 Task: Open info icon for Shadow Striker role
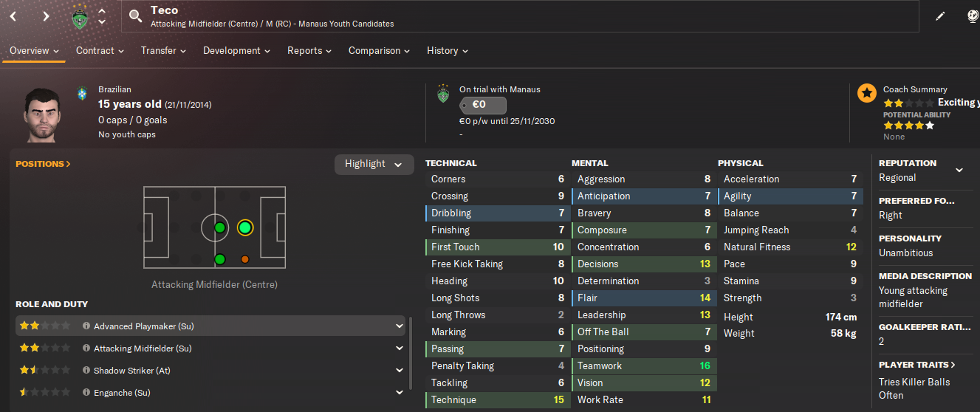(x=86, y=370)
